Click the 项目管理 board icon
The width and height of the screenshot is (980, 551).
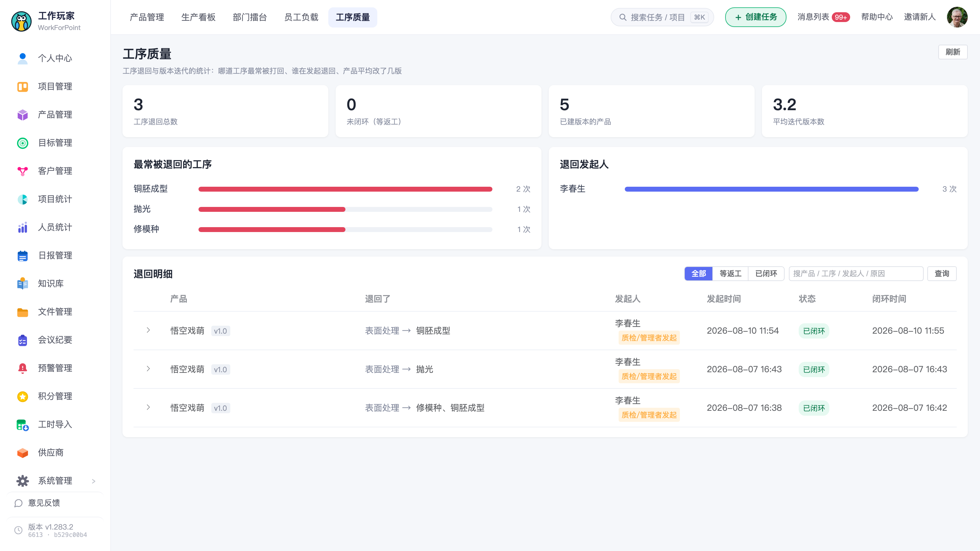tap(22, 87)
